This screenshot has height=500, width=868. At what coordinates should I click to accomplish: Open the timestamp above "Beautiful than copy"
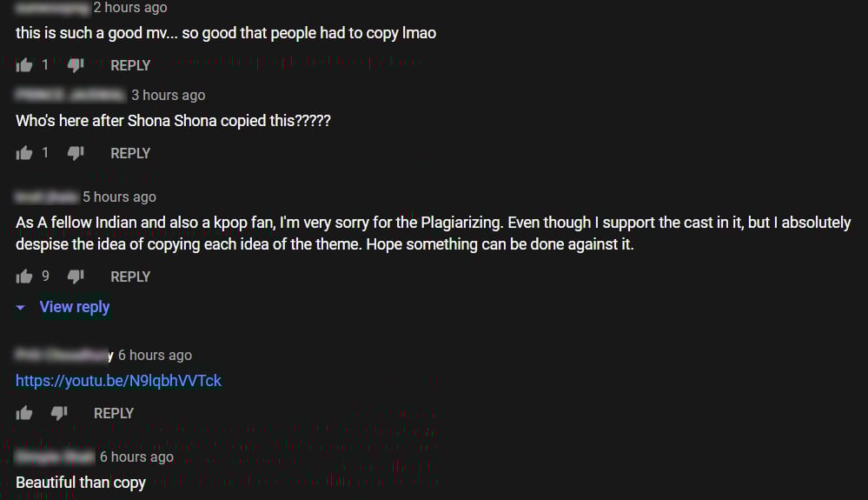coord(136,457)
